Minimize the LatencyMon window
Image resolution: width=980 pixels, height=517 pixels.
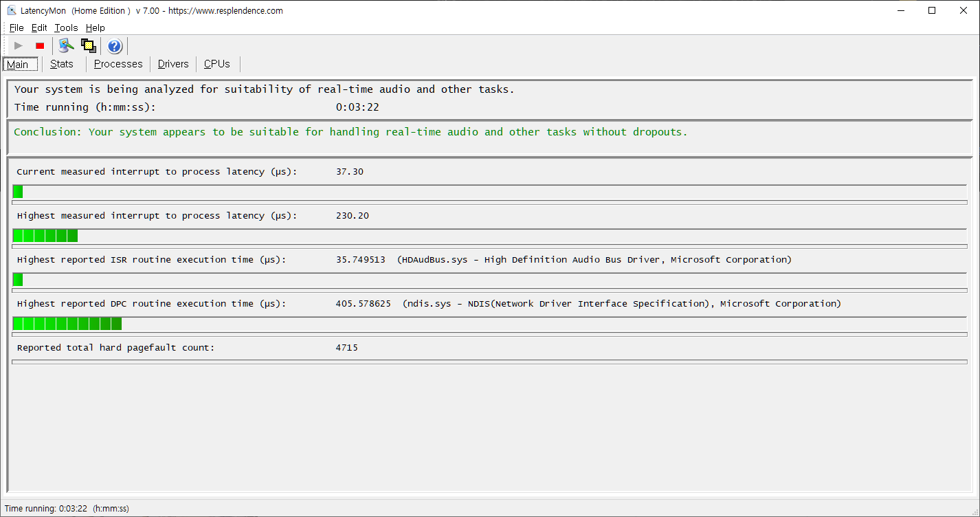(900, 10)
